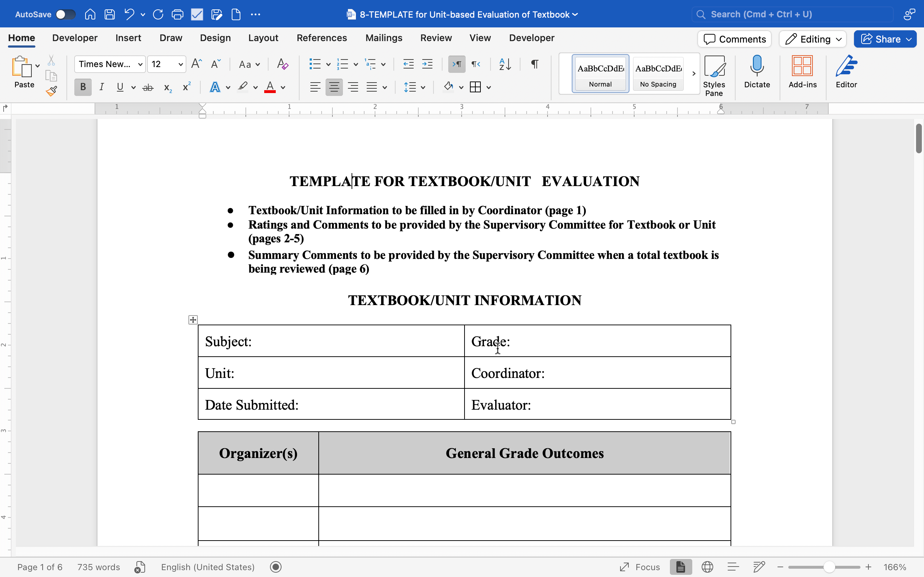Screen dimensions: 924x577
Task: Click the Sort A-Z icon
Action: [x=505, y=64]
